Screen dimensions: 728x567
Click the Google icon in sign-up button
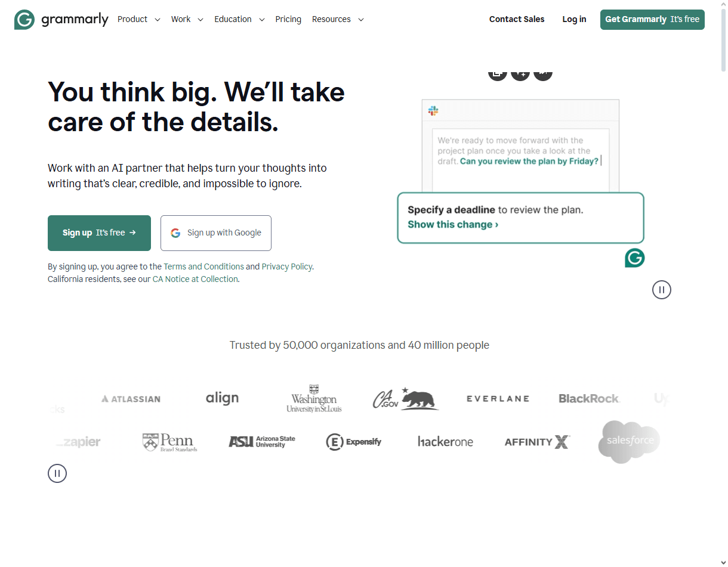[175, 233]
